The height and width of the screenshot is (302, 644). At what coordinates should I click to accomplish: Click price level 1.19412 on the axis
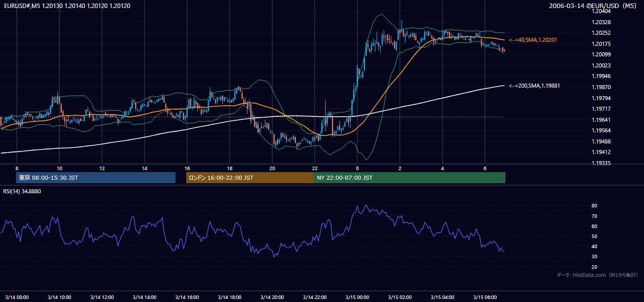(x=601, y=153)
